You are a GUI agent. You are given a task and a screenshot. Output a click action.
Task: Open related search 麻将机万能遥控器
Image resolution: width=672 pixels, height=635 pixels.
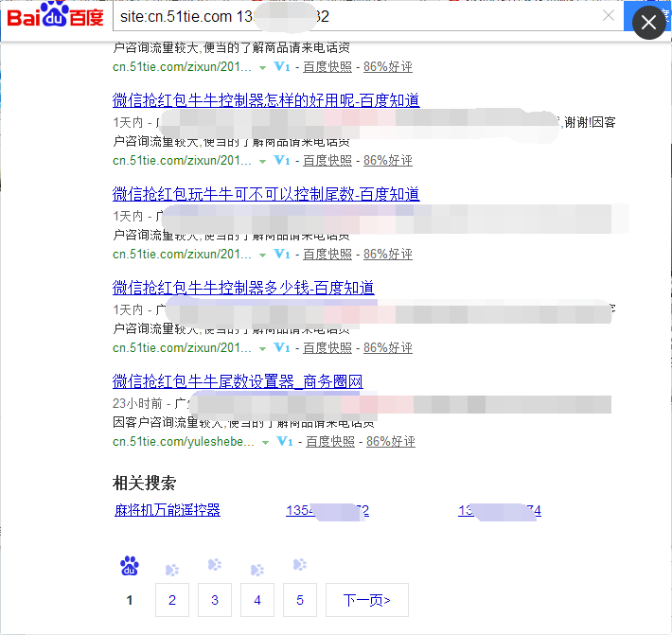pyautogui.click(x=168, y=510)
